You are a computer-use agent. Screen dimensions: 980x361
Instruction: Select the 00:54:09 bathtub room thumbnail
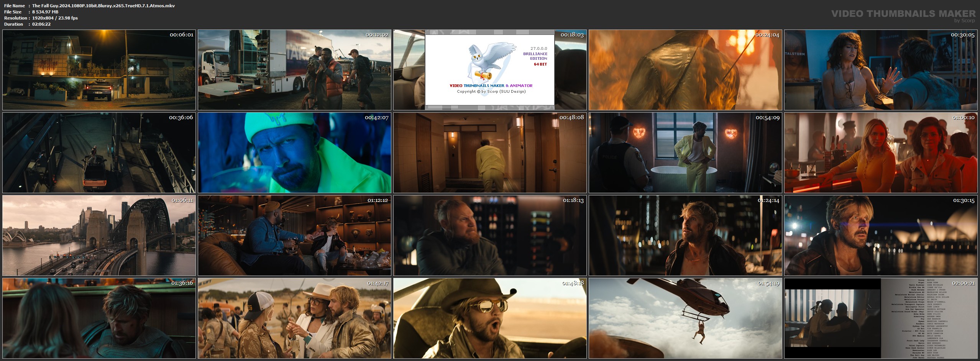pos(685,153)
